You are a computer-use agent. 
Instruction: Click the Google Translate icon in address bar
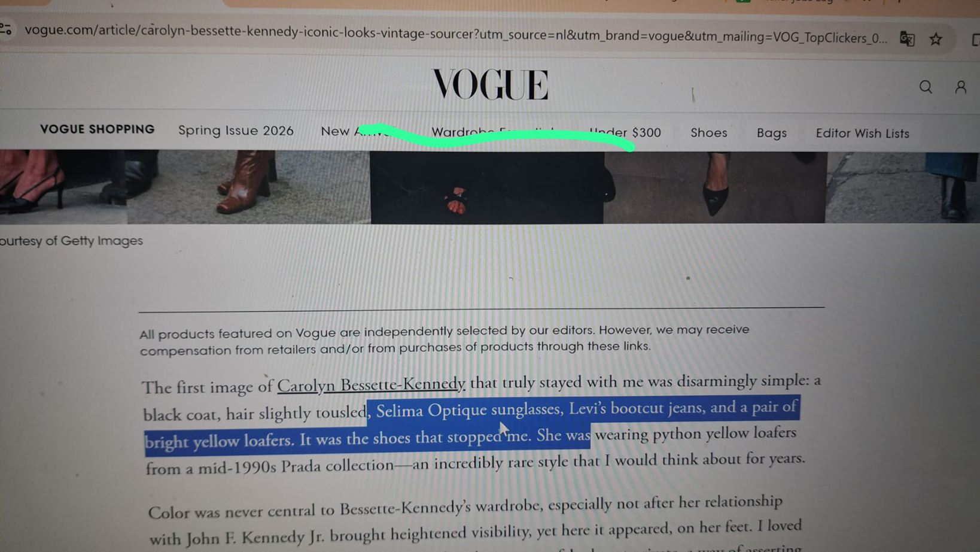[907, 39]
